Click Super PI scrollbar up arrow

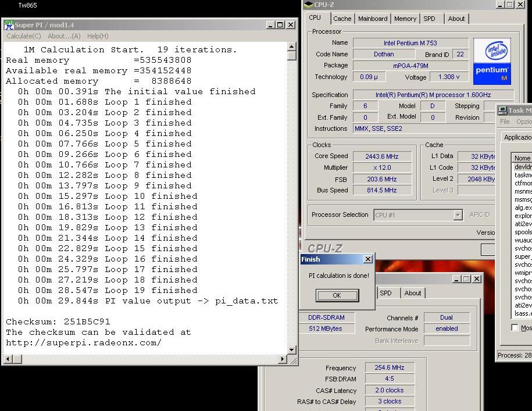pos(292,46)
